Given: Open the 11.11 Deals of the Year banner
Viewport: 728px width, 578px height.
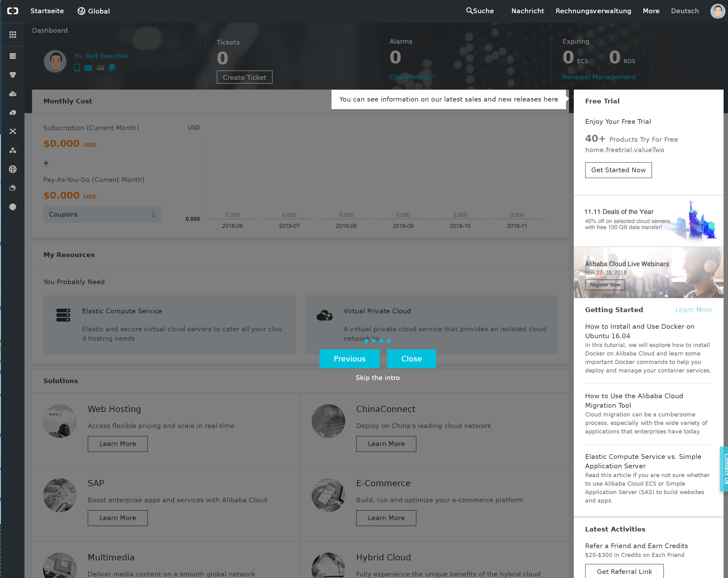Looking at the screenshot, I should (x=648, y=221).
